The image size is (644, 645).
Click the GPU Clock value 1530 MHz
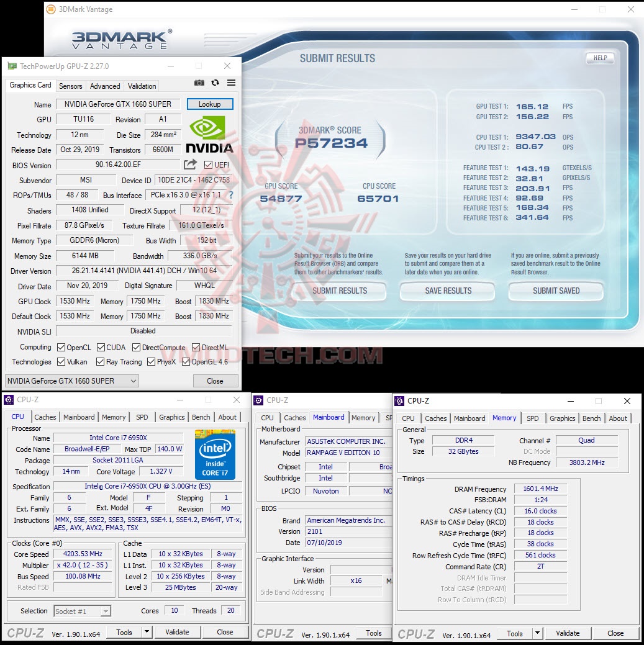[x=75, y=301]
